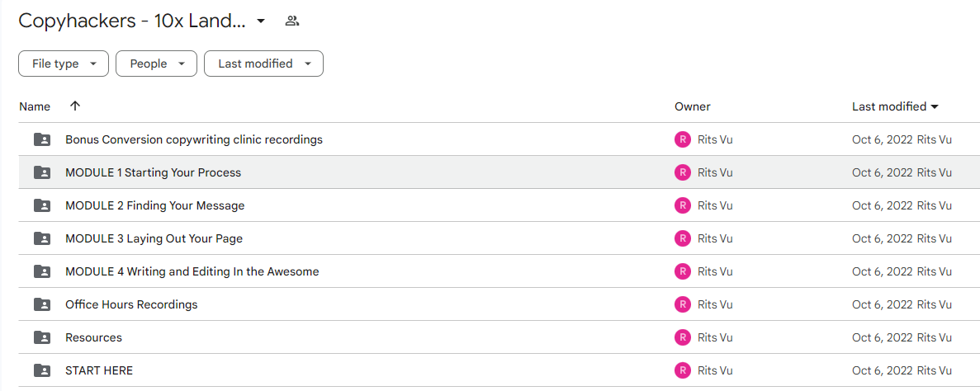Select the Bonus Conversion clinic recordings shared-folder icon
Viewport: 980px width, 391px height.
point(42,139)
